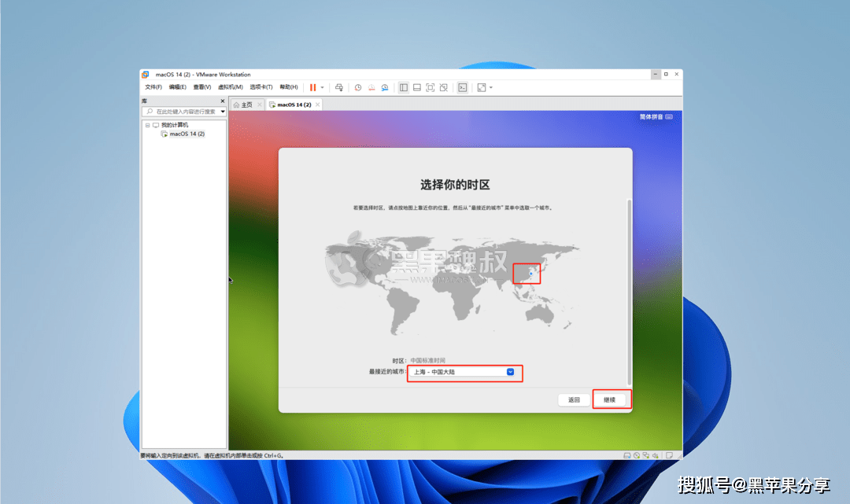Open the 最接近的城市 dropdown showing 上海
This screenshot has height=504, width=850.
[x=464, y=372]
